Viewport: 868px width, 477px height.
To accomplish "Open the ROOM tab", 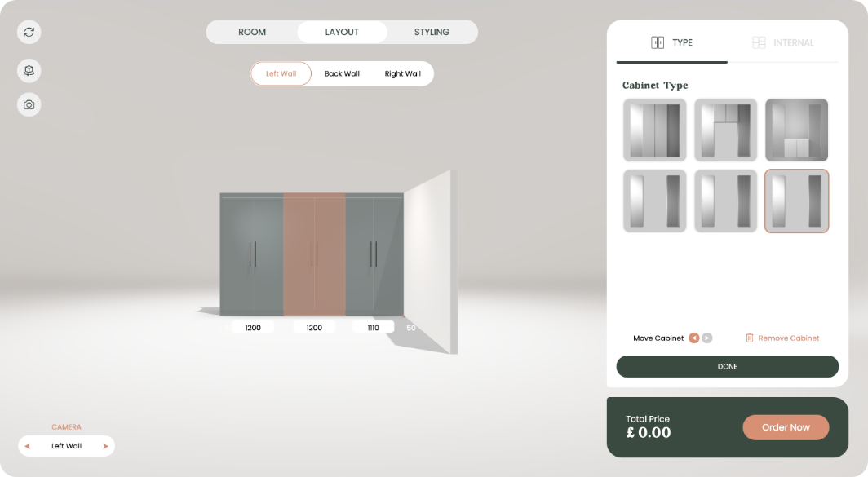I will [252, 32].
